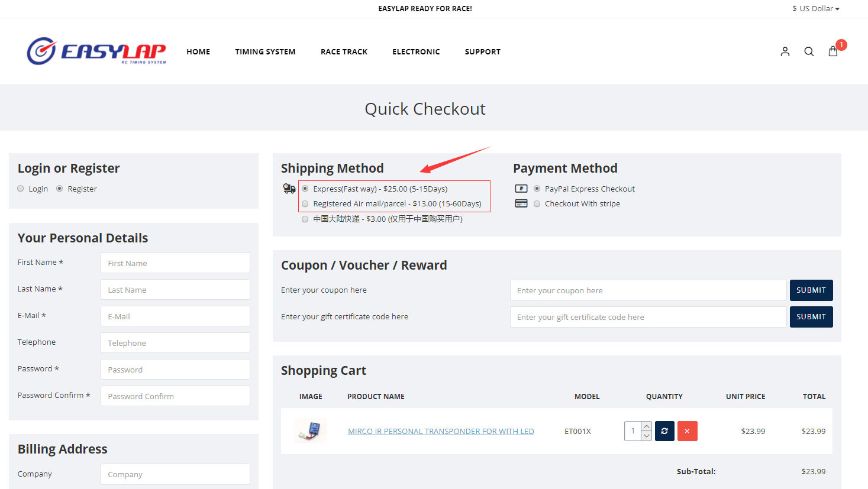This screenshot has height=489, width=868.
Task: Remove the transponder item with the red X
Action: [x=687, y=431]
